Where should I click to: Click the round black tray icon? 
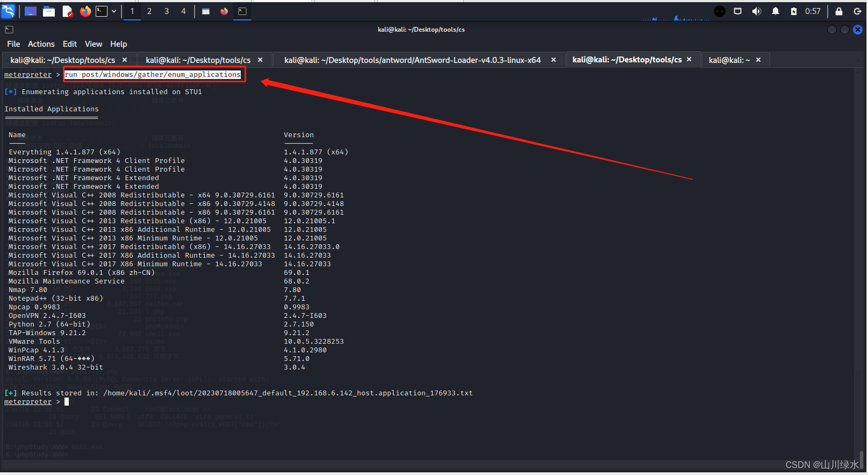pos(720,11)
